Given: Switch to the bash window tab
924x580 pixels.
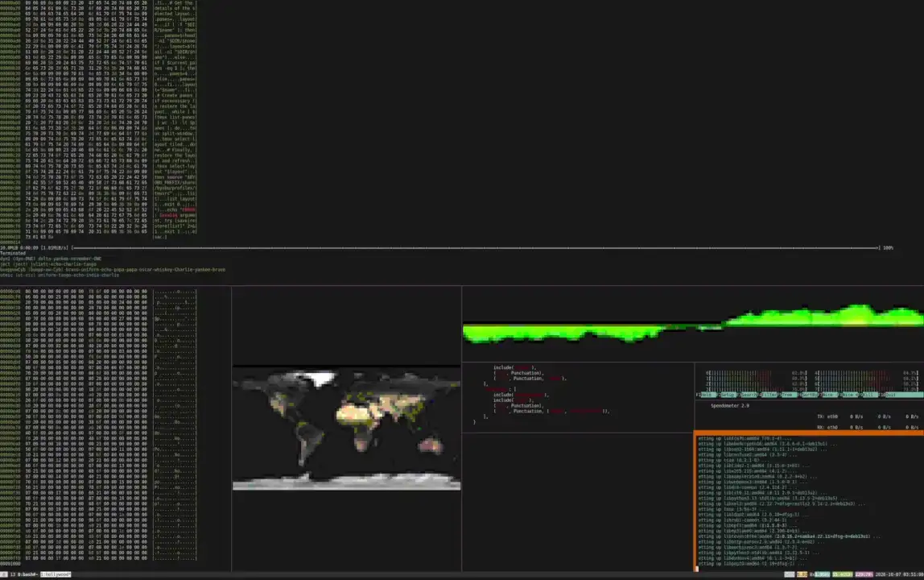Looking at the screenshot, I should pyautogui.click(x=27, y=574).
